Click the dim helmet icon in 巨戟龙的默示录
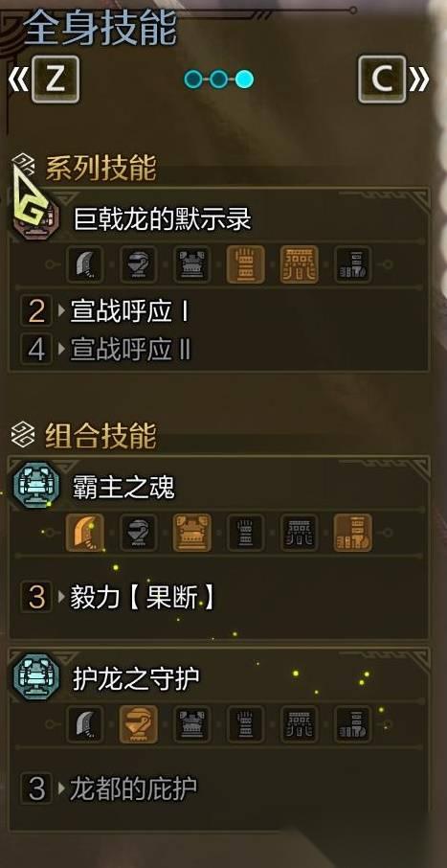The width and height of the screenshot is (447, 868). click(138, 264)
